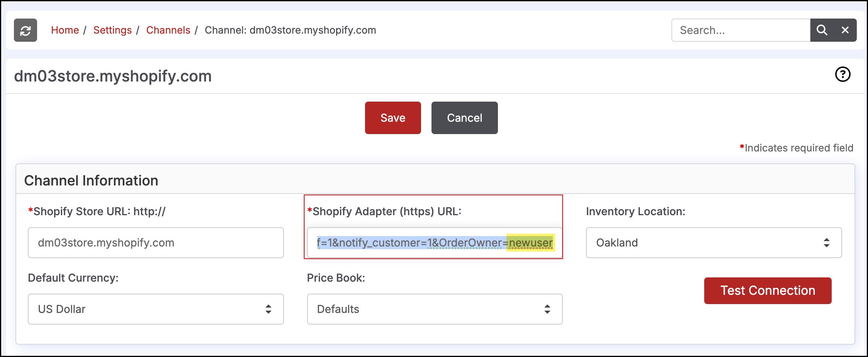Click the 'Price Book:' label

click(336, 278)
